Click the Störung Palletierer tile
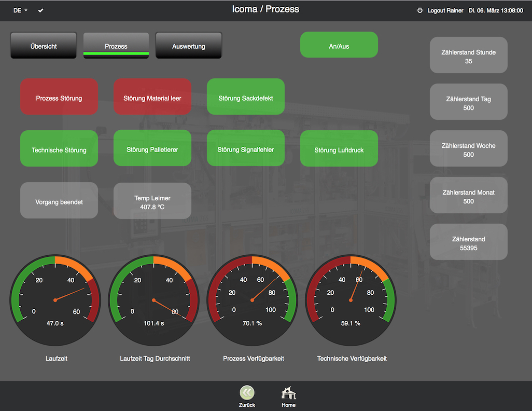Viewport: 532px width, 411px height. (x=152, y=148)
